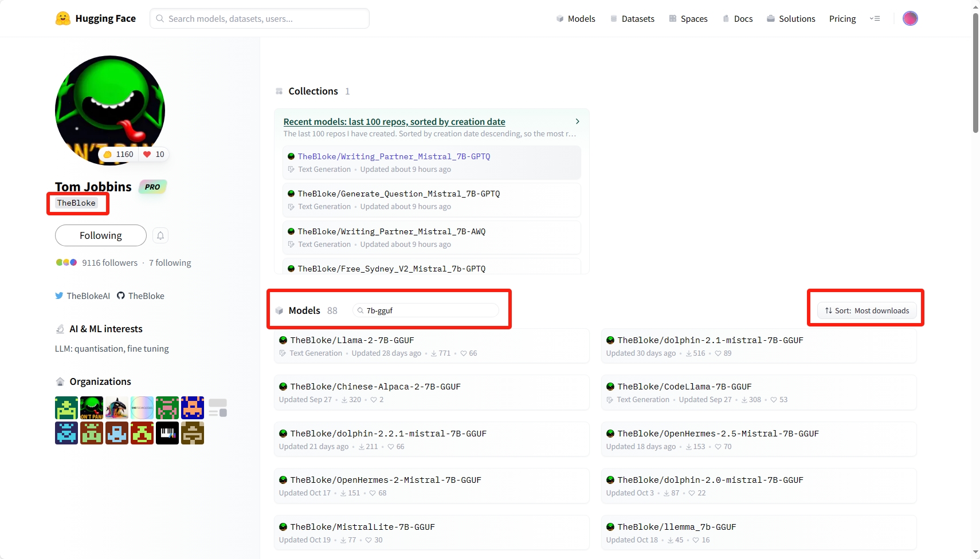Click the follower avatars color circles
980x559 pixels.
coord(66,262)
